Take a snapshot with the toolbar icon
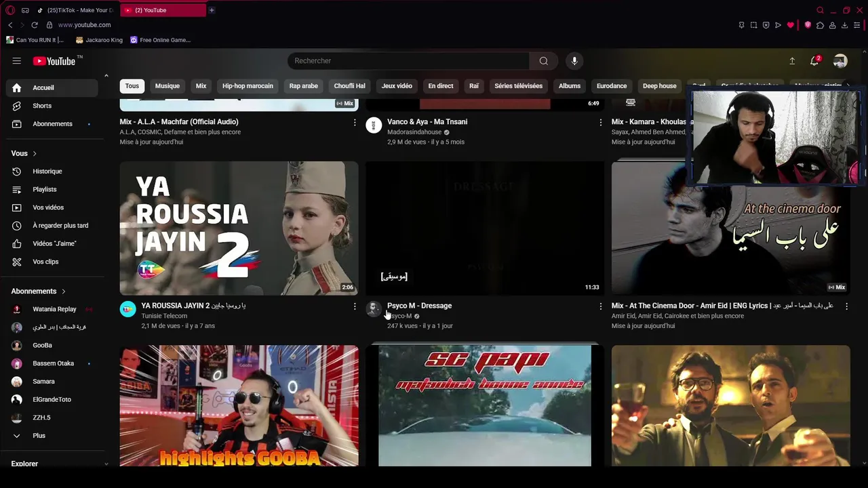This screenshot has height=488, width=868. coord(753,25)
